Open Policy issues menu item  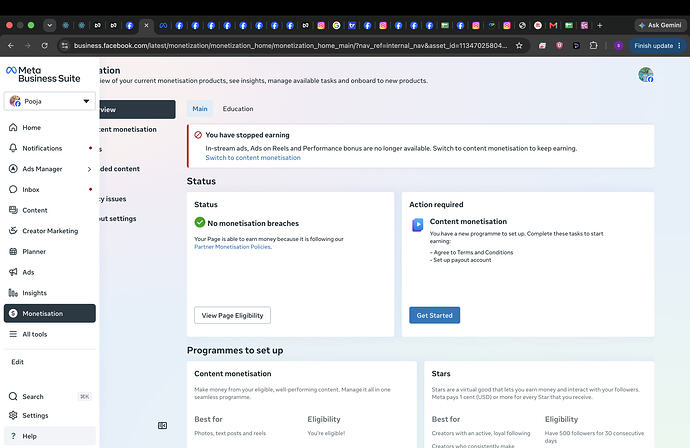click(113, 199)
